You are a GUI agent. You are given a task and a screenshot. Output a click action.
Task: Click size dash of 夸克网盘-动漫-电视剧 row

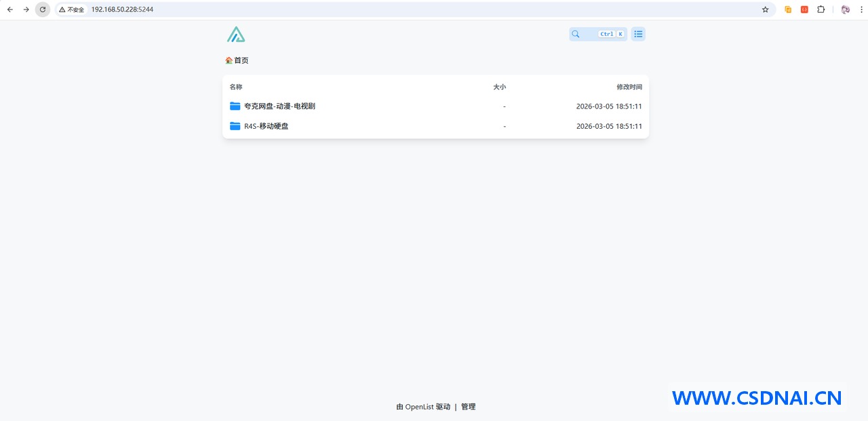click(x=505, y=106)
